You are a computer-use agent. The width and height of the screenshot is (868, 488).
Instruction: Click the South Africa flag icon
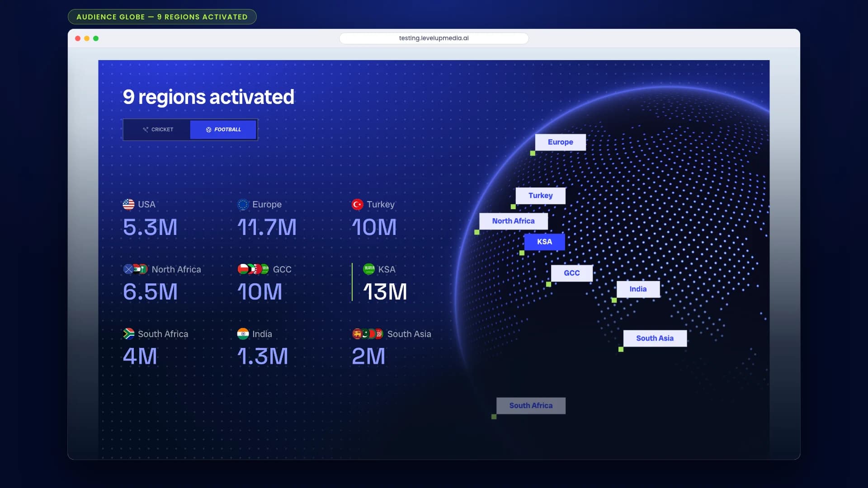(x=128, y=334)
